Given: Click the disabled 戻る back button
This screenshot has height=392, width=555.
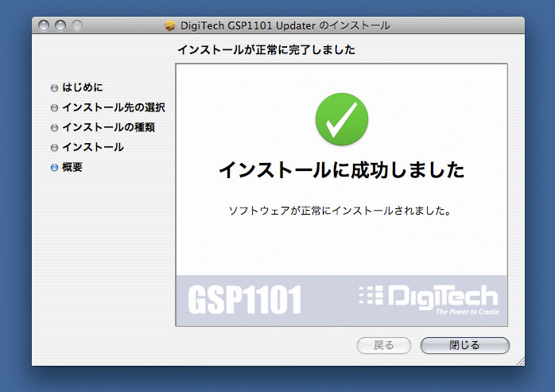Looking at the screenshot, I should (x=384, y=345).
